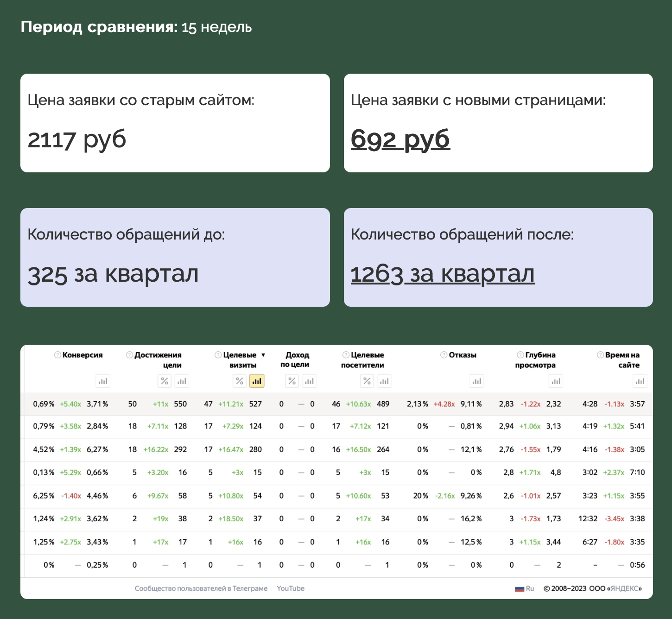Select the 2117 руб old-site price
This screenshot has width=672, height=619.
pyautogui.click(x=76, y=139)
